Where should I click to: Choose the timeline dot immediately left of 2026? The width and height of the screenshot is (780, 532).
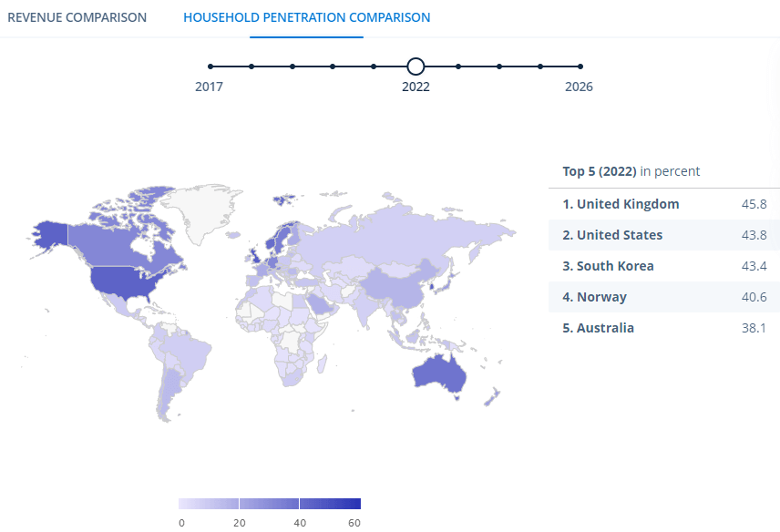point(540,66)
